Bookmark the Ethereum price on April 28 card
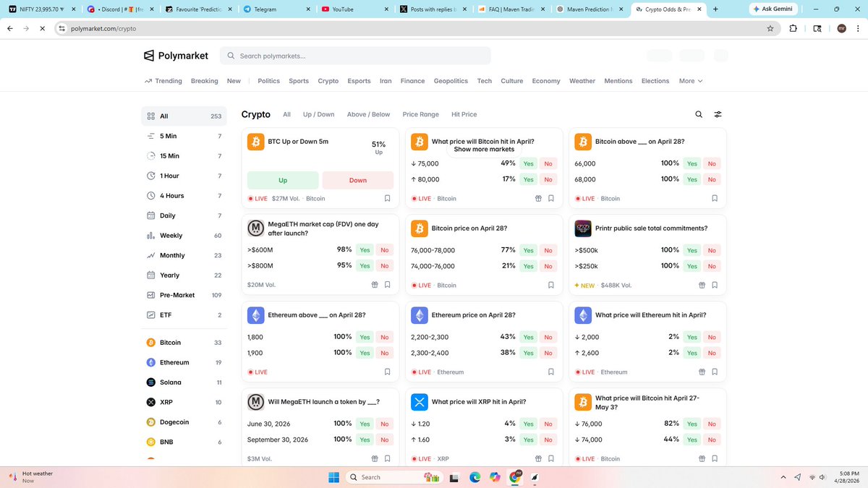This screenshot has height=488, width=868. 551,372
